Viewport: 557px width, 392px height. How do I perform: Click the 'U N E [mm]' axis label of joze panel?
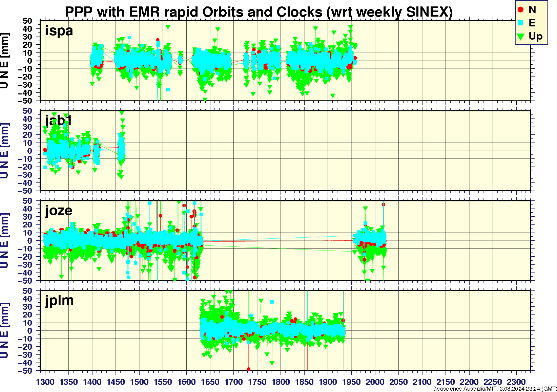[4, 241]
